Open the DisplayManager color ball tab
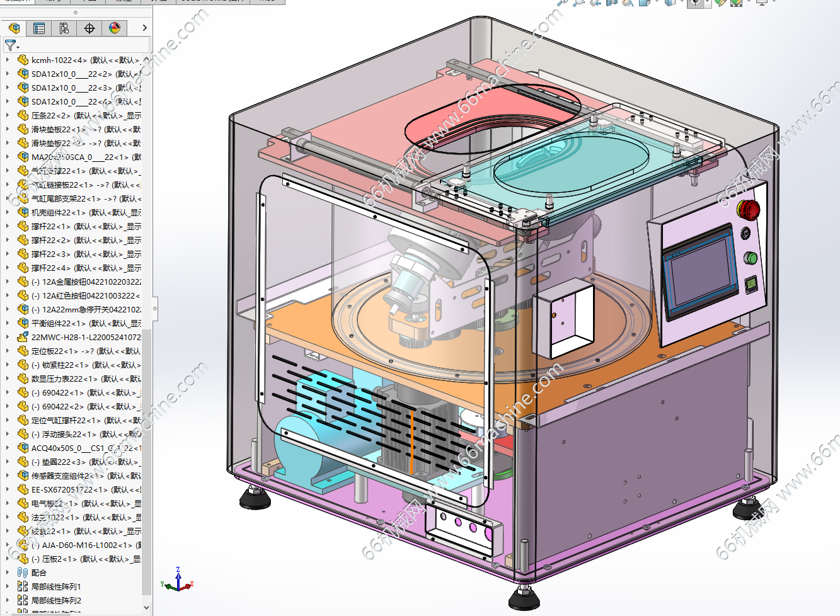This screenshot has width=840, height=616. tap(115, 28)
